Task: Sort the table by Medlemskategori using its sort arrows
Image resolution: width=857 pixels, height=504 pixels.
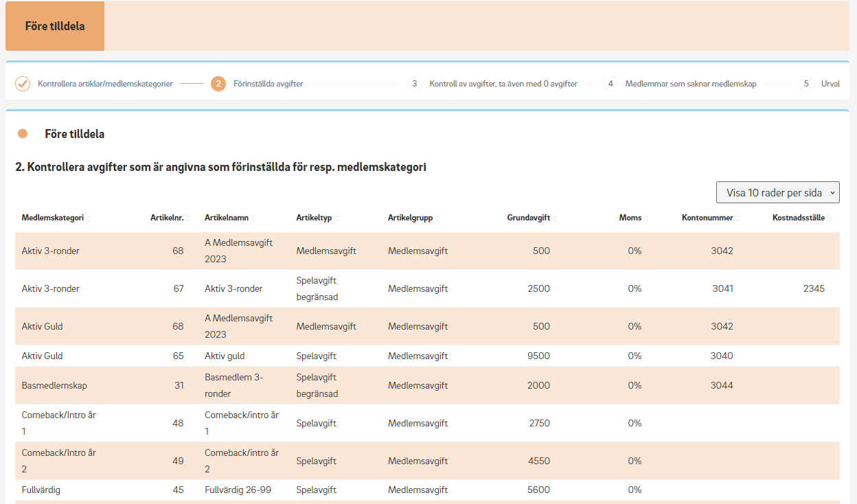Action: click(x=89, y=218)
